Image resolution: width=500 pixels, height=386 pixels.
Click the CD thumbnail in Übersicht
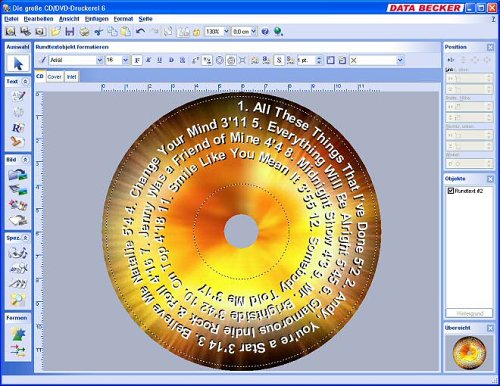click(469, 353)
